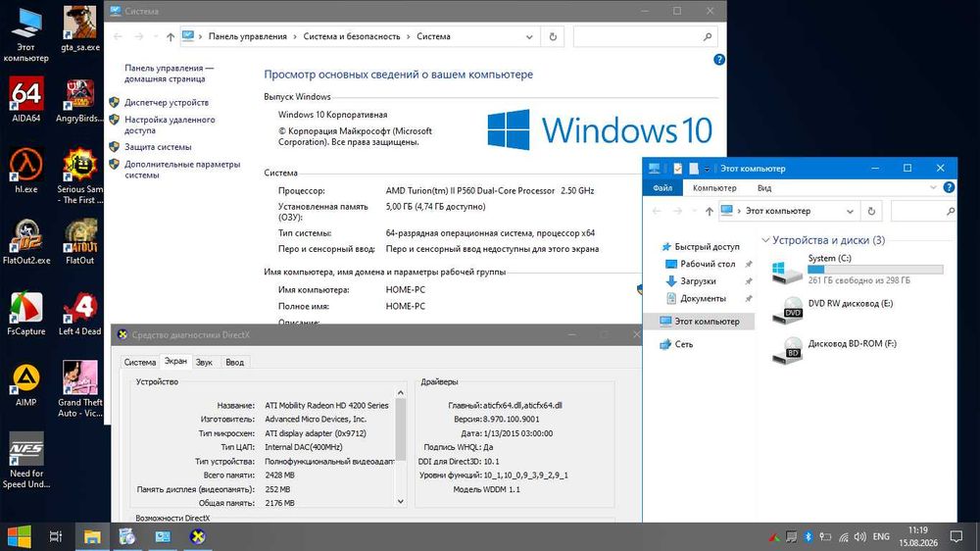Image resolution: width=980 pixels, height=551 pixels.
Task: Open the network Wi-Fi tray icon
Action: 843,536
